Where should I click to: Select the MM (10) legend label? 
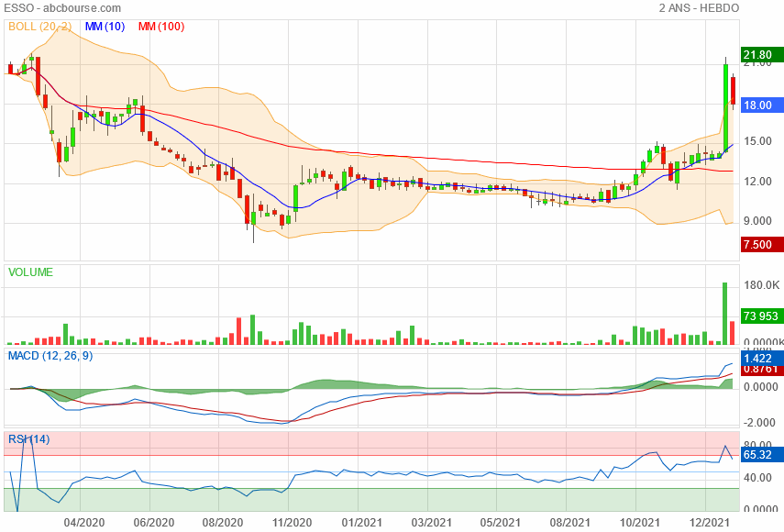point(105,27)
